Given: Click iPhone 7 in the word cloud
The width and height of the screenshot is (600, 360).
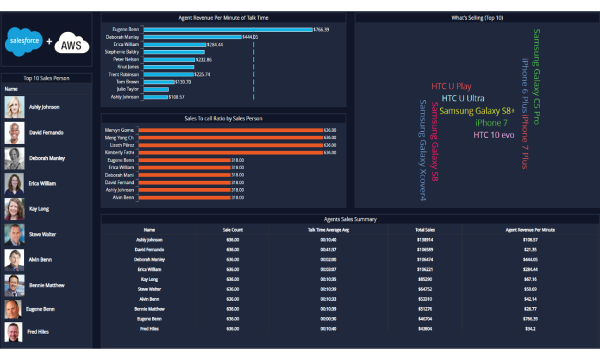Looking at the screenshot, I should [491, 123].
